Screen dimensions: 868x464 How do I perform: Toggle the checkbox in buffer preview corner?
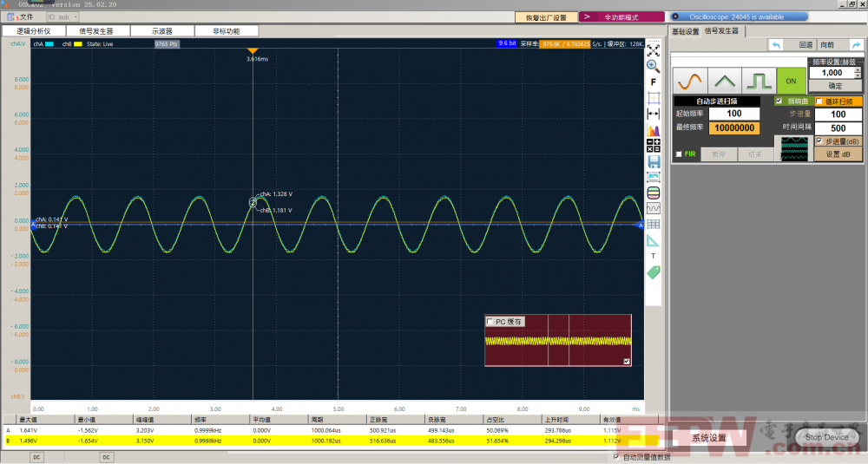pyautogui.click(x=627, y=361)
